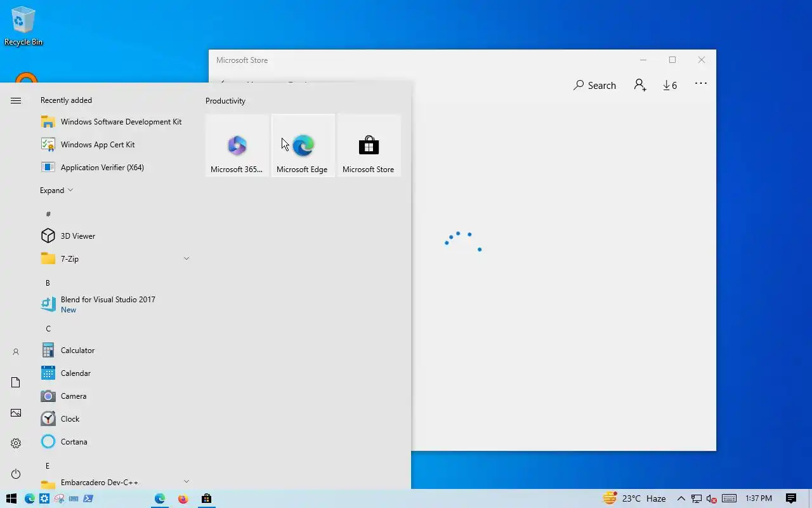Screen dimensions: 812x508
Task: Open Application Verifier (X64)
Action: pos(115,168)
